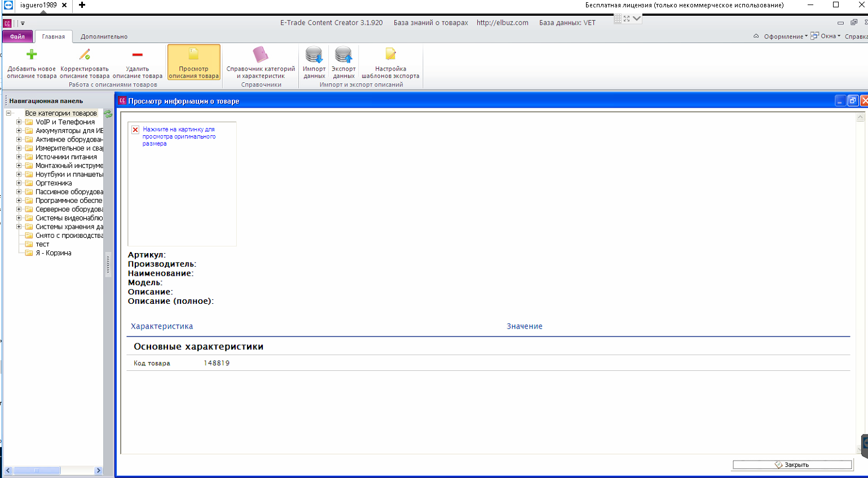This screenshot has width=868, height=478.
Task: Expand the Активное оборудование node
Action: [19, 139]
